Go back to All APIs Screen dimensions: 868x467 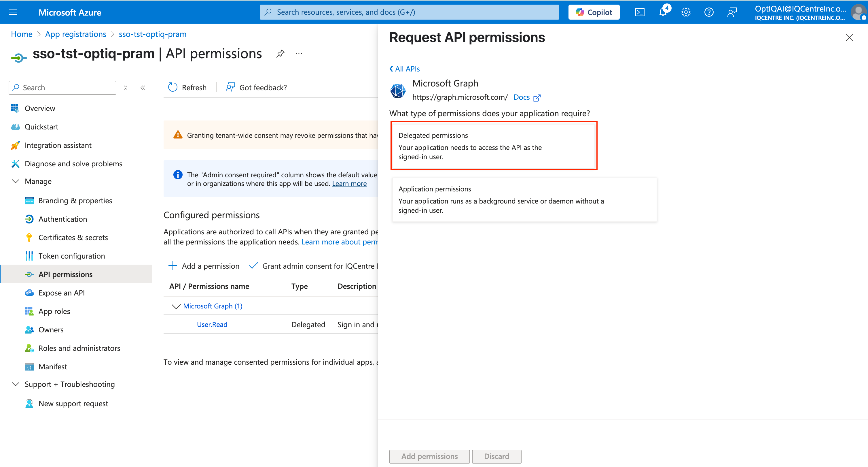[x=404, y=69]
